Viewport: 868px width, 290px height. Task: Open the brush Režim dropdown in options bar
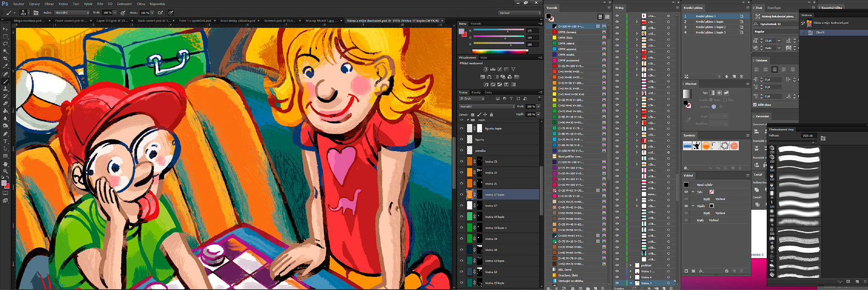coord(72,13)
